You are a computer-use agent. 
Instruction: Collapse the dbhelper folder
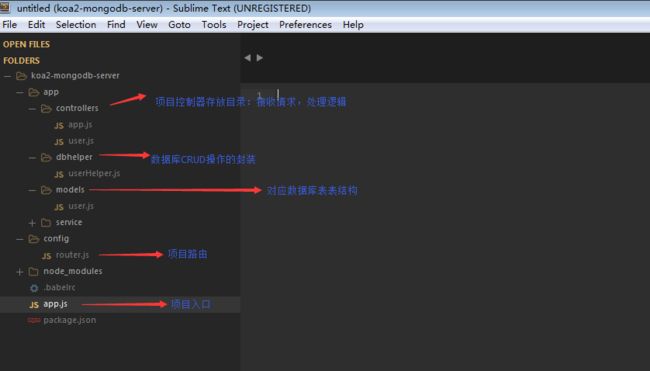[x=32, y=158]
